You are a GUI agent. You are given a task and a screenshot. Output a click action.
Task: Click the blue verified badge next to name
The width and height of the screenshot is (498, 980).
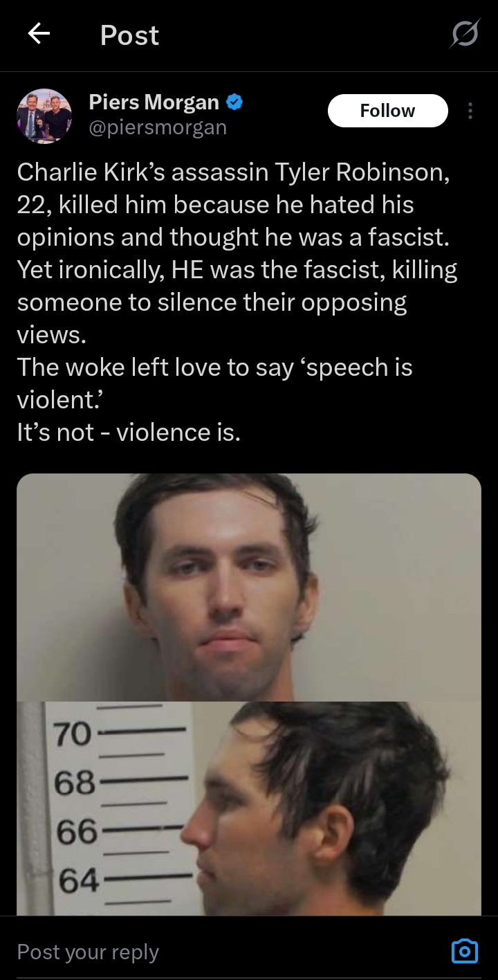(x=234, y=103)
